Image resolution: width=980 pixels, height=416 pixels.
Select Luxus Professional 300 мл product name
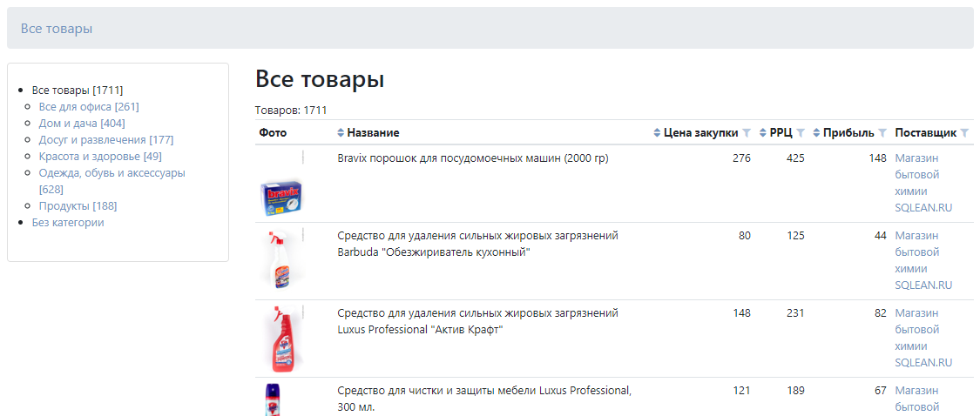(484, 399)
